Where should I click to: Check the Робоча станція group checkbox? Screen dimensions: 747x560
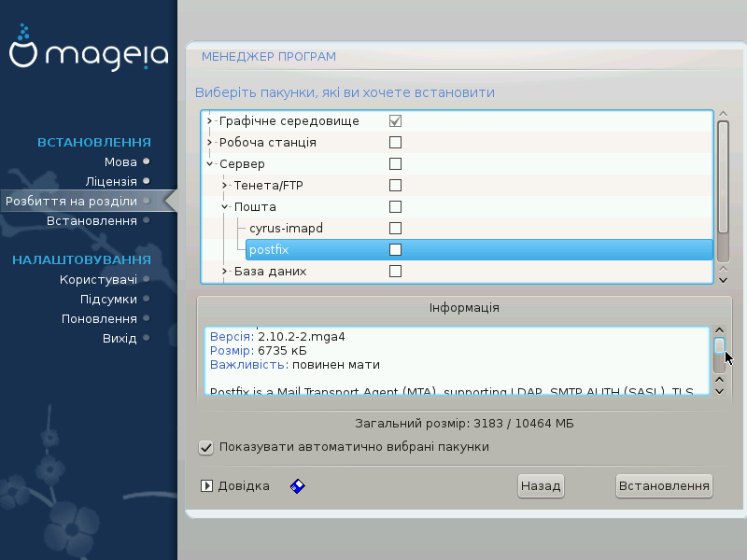395,143
